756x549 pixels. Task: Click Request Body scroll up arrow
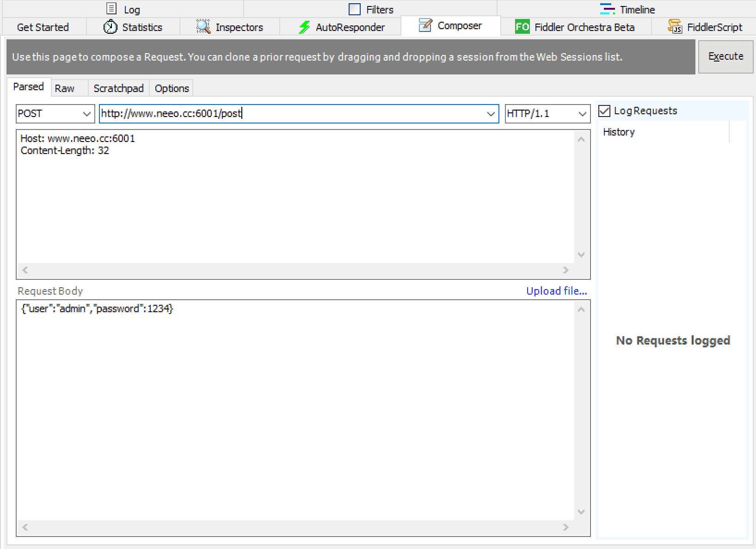click(x=581, y=309)
